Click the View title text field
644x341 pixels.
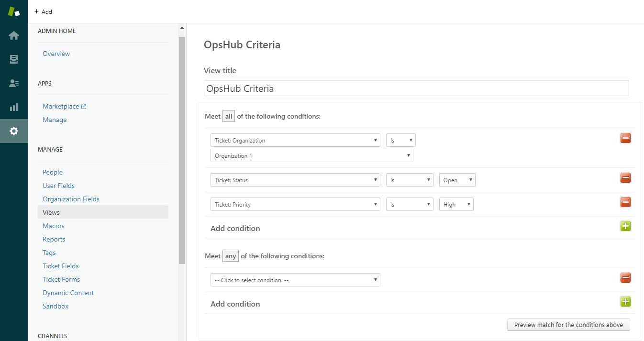[x=416, y=88]
